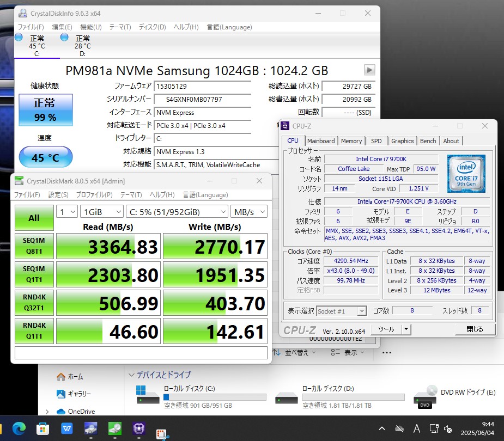504x441 pixels.
Task: Switch to Bench tab in CPU-Z
Action: [x=428, y=140]
